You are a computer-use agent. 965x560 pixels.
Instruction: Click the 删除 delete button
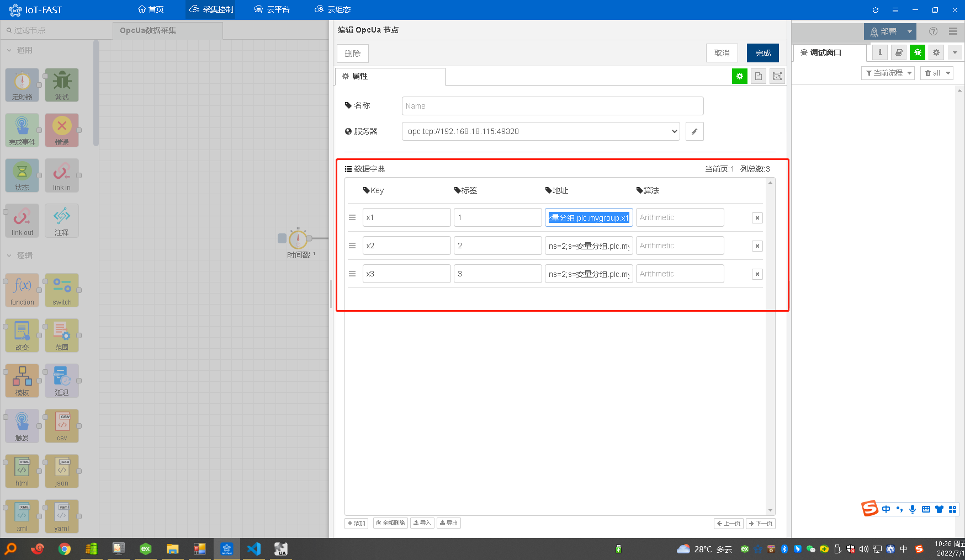[353, 54]
